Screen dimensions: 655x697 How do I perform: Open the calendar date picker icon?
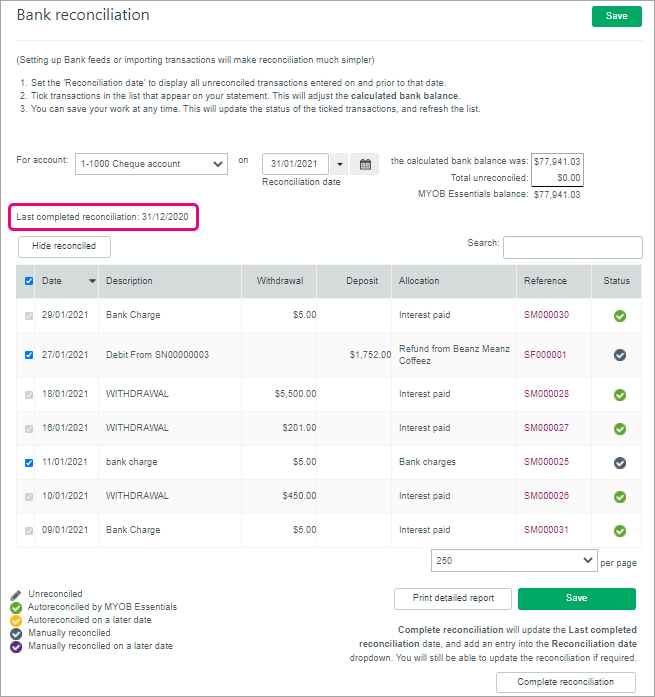[x=365, y=164]
